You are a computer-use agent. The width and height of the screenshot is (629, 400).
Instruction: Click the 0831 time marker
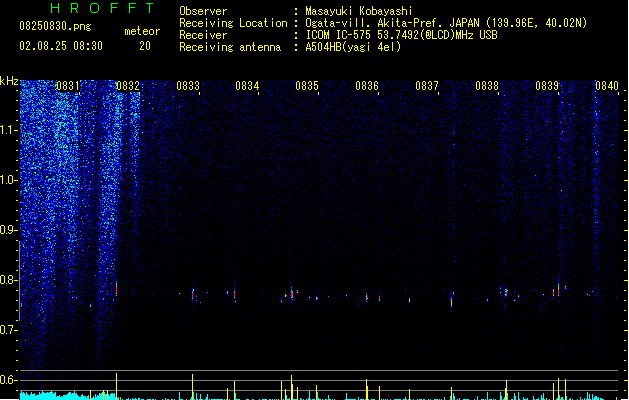point(67,85)
